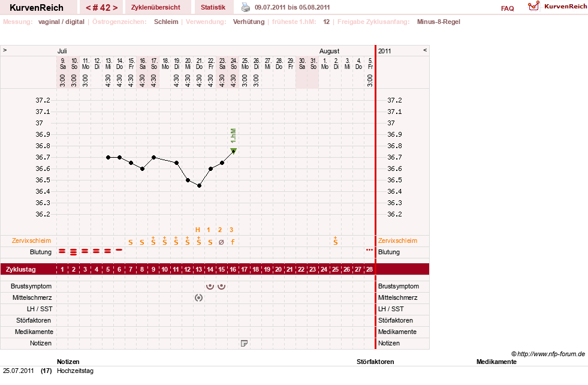Click cycle day 28 in Zyklustag bar
588x385 pixels.
pyautogui.click(x=369, y=269)
